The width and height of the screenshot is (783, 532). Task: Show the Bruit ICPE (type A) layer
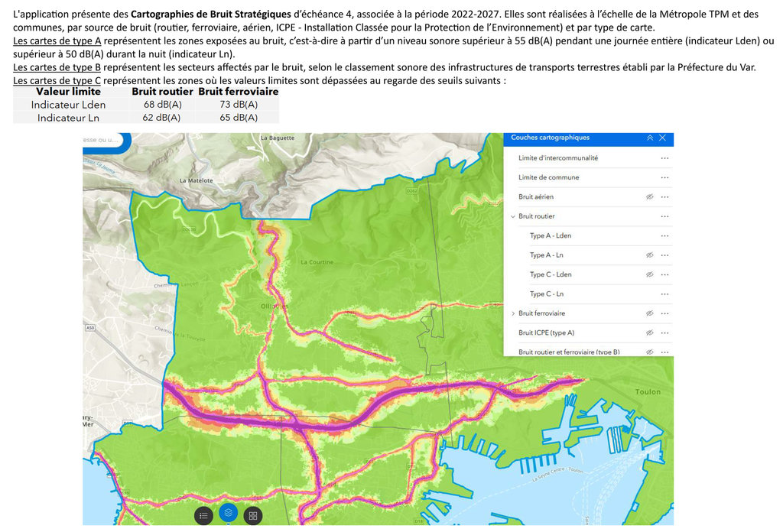coord(649,333)
